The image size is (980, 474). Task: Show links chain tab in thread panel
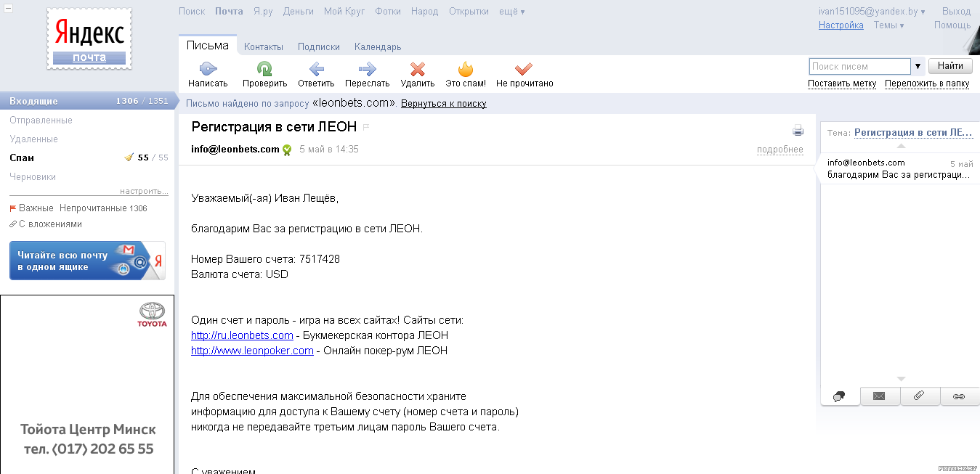click(x=960, y=396)
